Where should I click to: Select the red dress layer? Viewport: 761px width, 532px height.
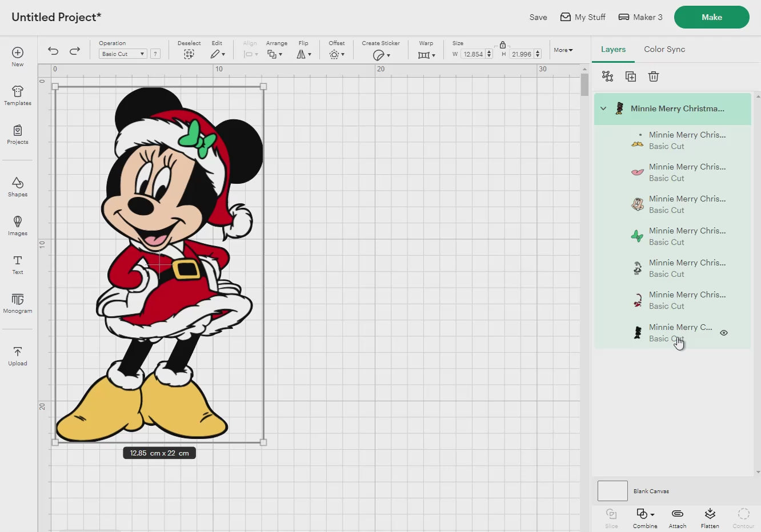pos(672,300)
